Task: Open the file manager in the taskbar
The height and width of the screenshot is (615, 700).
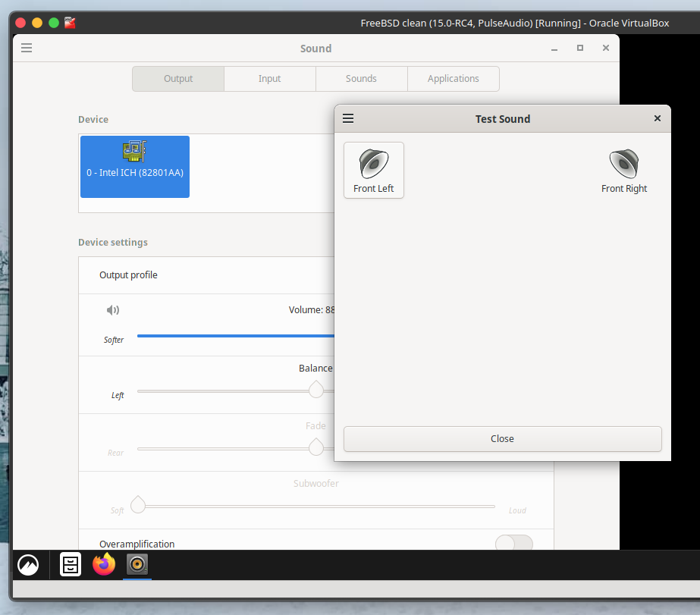Action: (71, 564)
